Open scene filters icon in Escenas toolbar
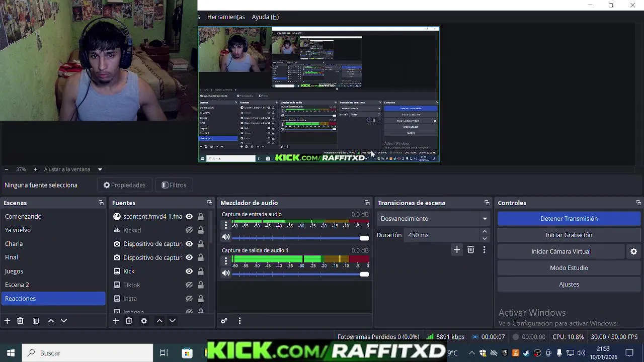644x362 pixels. tap(36, 321)
